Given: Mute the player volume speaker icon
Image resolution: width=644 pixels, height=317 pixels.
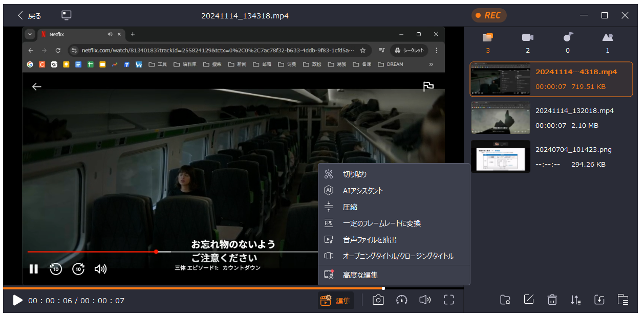Looking at the screenshot, I should tap(425, 300).
